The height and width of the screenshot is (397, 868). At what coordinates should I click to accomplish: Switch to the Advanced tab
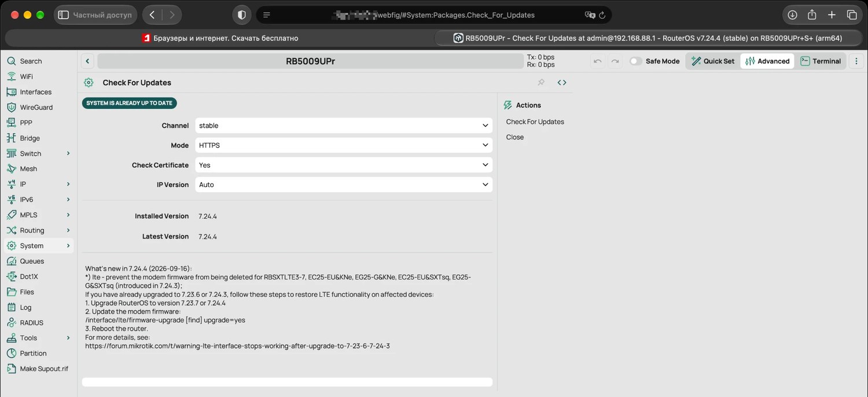767,61
